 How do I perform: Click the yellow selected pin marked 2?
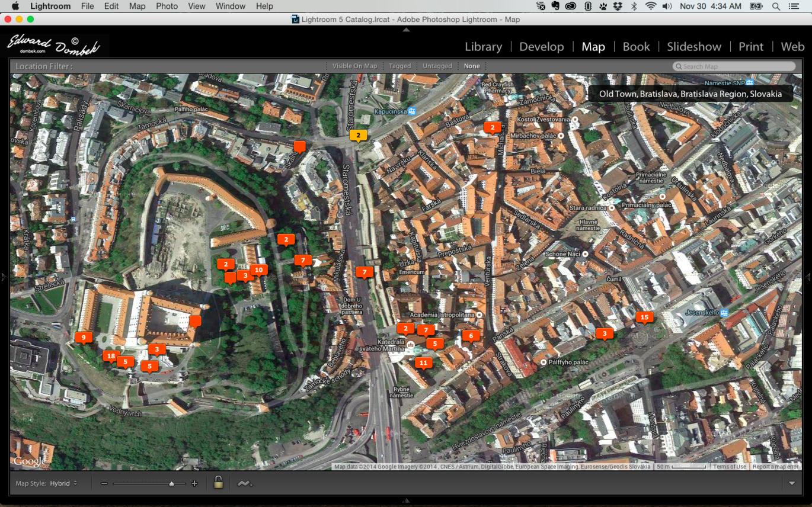(x=358, y=136)
